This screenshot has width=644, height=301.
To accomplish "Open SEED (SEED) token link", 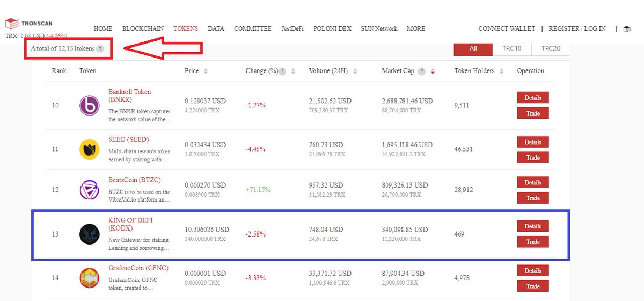I will [x=128, y=140].
